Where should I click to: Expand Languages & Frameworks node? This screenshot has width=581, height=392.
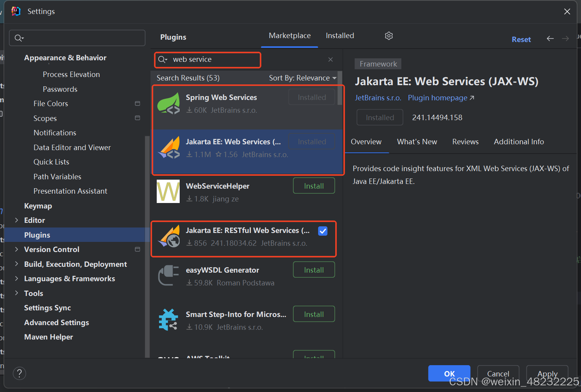[x=16, y=278]
